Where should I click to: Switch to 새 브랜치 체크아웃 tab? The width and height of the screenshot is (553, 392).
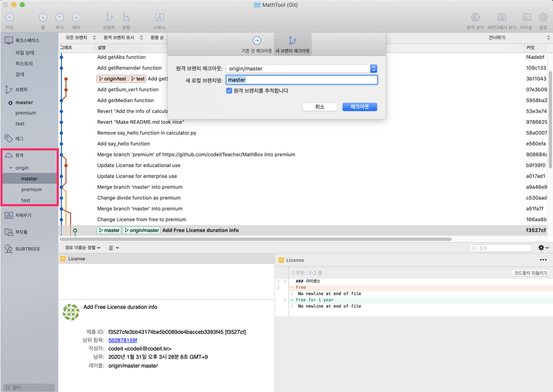tap(292, 44)
